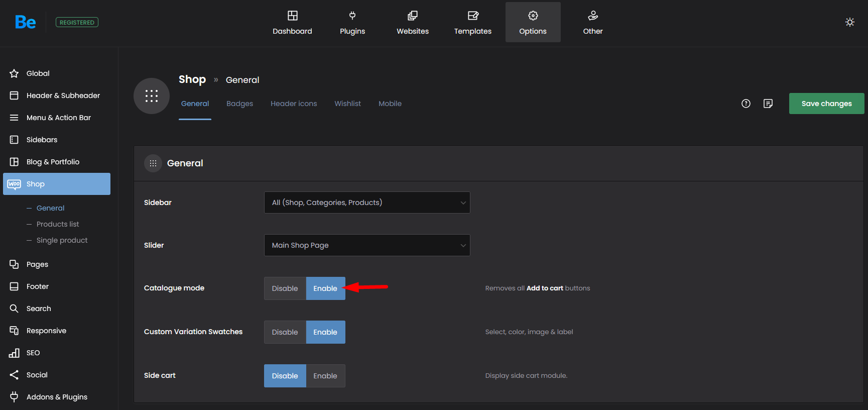Click the Options gear icon
This screenshot has width=868, height=410.
coord(533,16)
